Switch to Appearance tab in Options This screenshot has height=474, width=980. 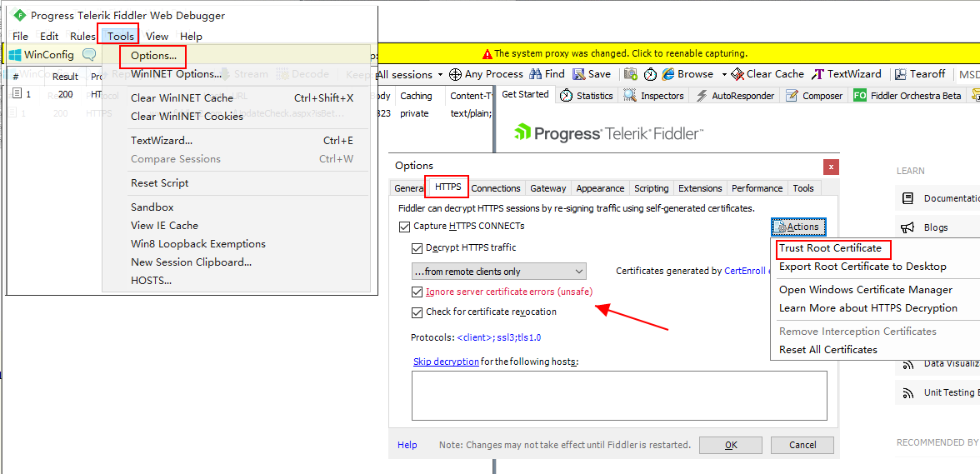tap(600, 188)
